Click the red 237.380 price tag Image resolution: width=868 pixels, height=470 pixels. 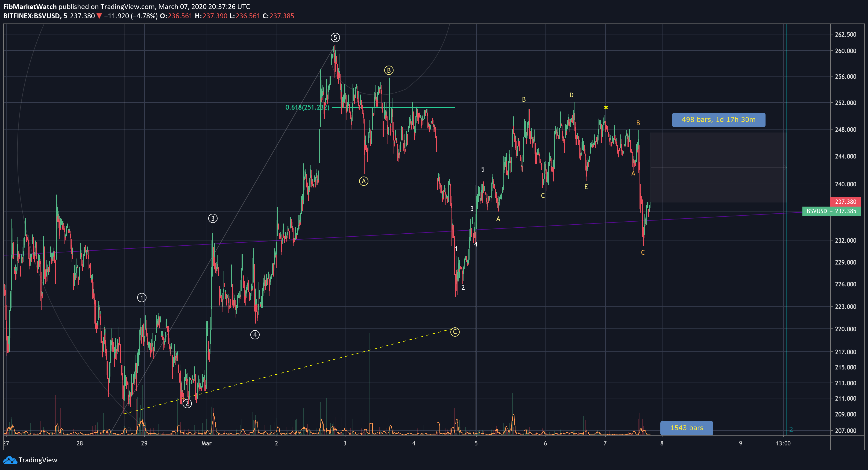(x=845, y=201)
